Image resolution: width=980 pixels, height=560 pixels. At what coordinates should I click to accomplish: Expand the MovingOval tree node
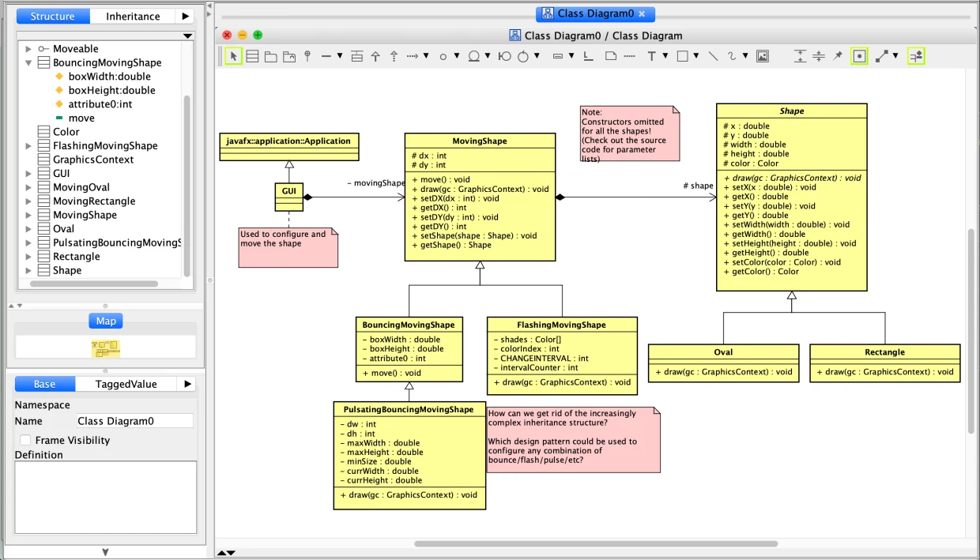click(x=28, y=187)
